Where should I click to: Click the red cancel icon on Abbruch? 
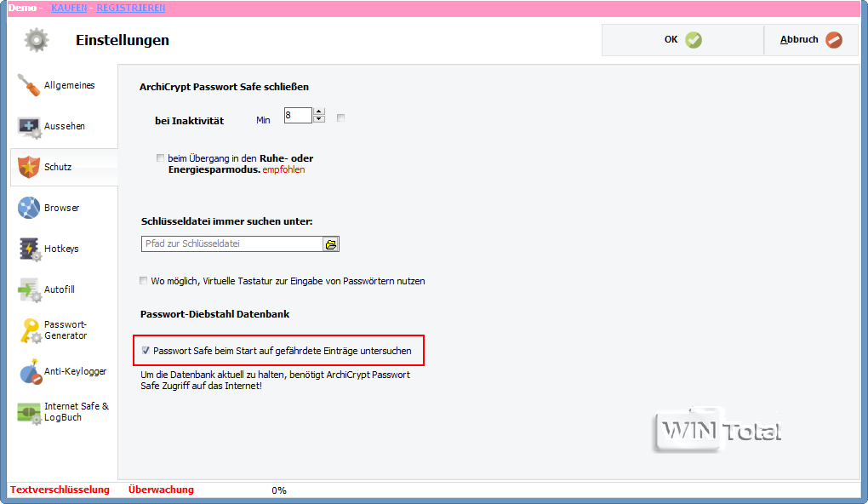pyautogui.click(x=834, y=40)
